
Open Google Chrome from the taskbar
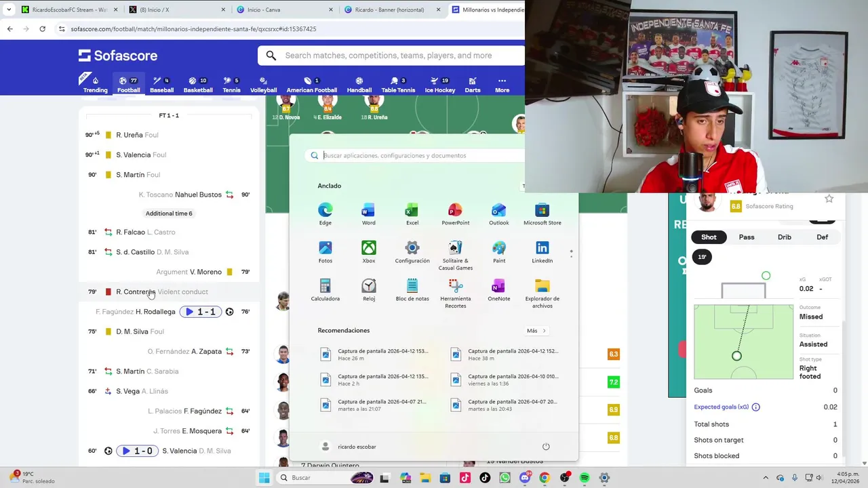pos(545,478)
